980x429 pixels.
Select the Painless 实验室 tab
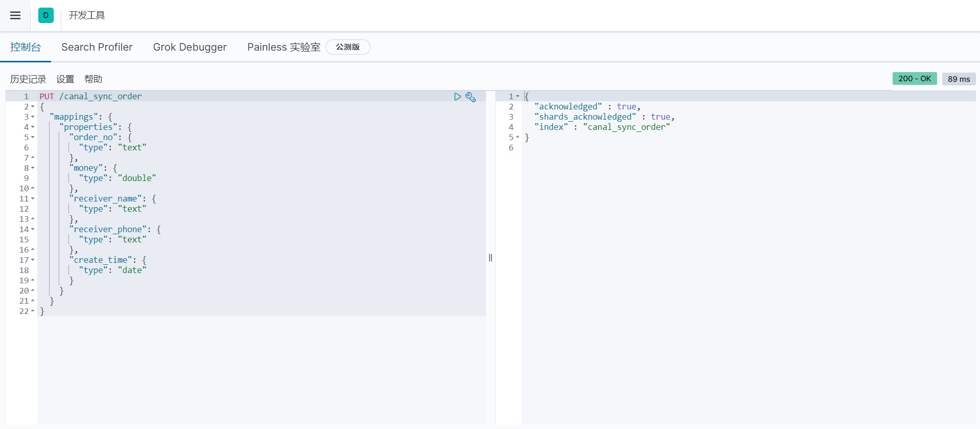(284, 47)
